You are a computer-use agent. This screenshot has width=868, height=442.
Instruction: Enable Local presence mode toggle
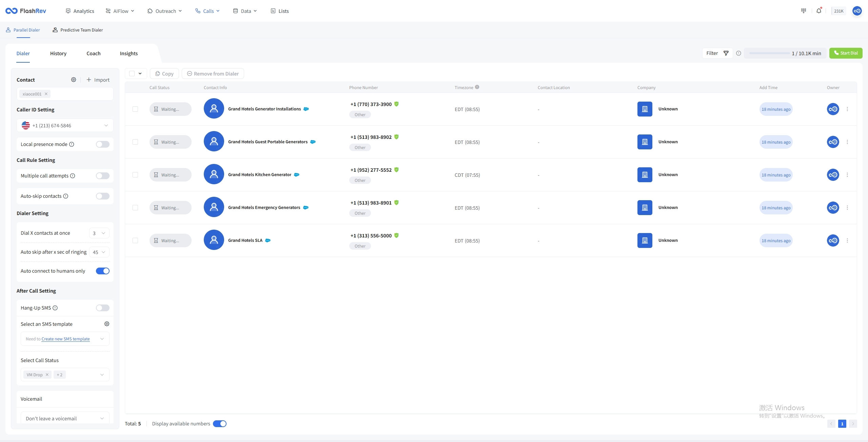(x=102, y=144)
